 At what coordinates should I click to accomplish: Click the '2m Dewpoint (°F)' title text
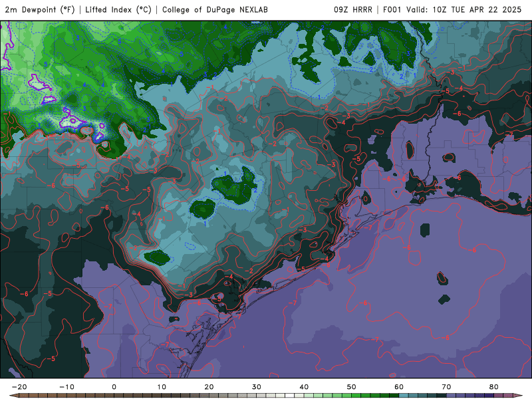point(40,9)
